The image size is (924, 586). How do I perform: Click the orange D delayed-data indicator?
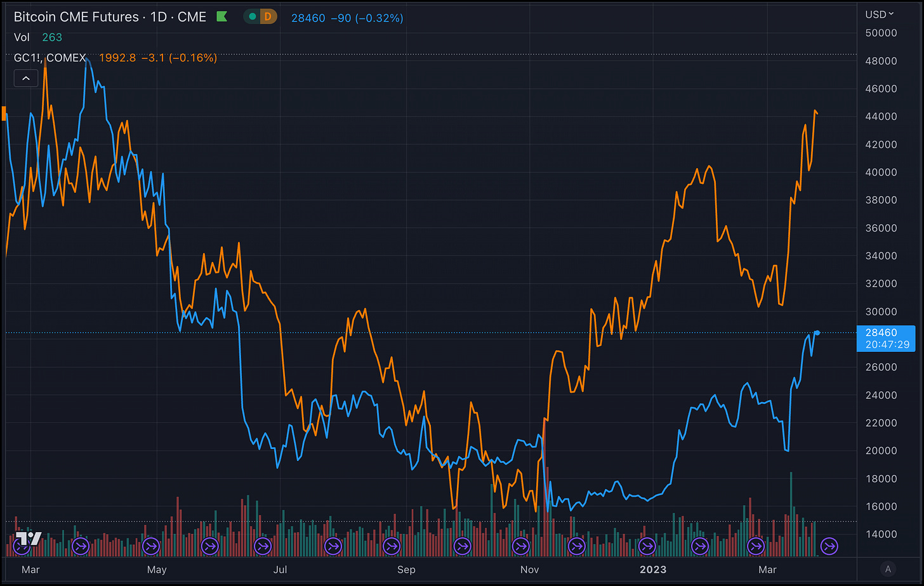pos(268,17)
